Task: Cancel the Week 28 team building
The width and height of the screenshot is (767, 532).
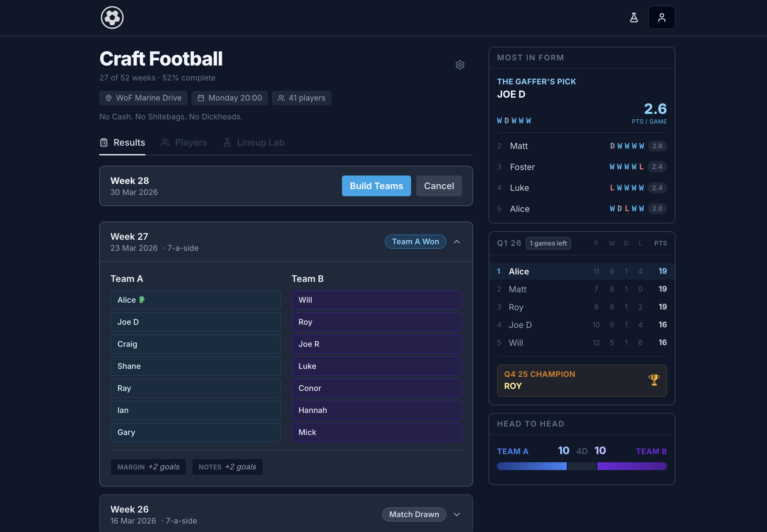Action: (x=439, y=186)
